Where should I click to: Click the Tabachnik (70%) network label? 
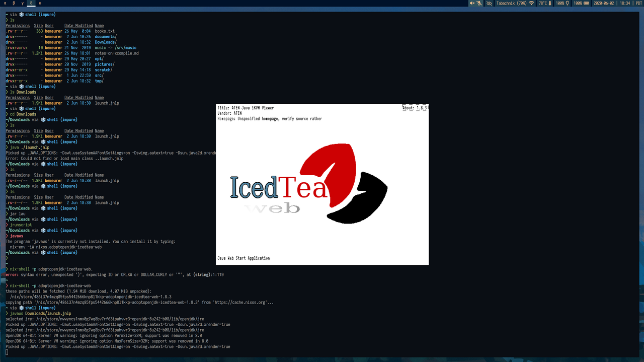tap(511, 3)
